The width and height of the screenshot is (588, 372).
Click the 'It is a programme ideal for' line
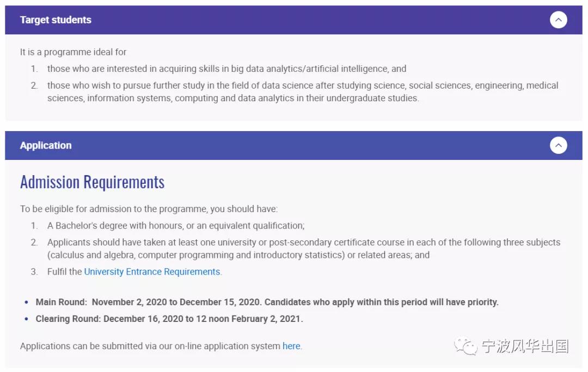73,52
